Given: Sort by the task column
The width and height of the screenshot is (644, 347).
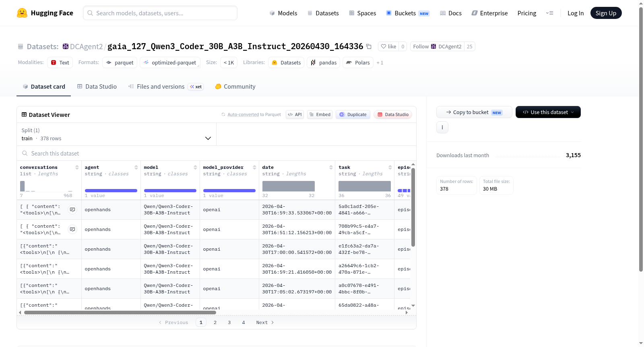Looking at the screenshot, I should pos(390,167).
